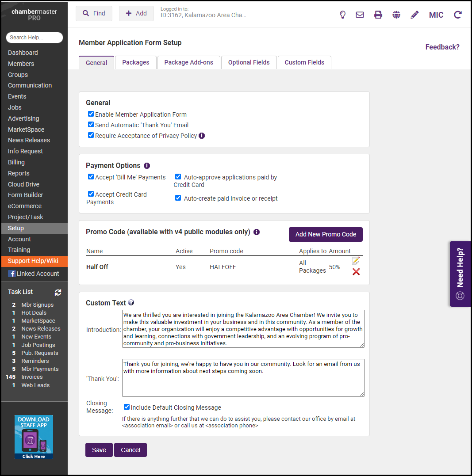Screen dimensions: 472x476
Task: Open the globe website icon
Action: coord(396,15)
